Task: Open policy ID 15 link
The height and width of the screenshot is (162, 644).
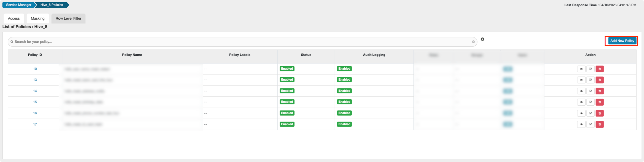Action: coord(35,102)
